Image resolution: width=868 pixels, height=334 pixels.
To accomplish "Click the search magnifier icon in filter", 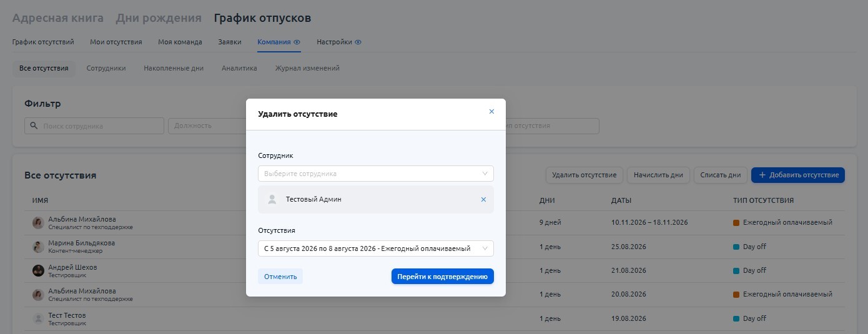I will click(x=34, y=126).
